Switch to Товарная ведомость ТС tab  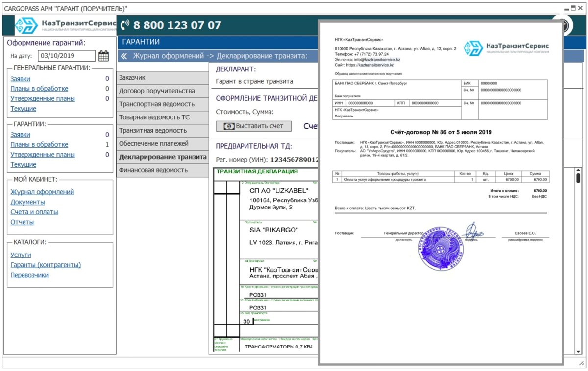coord(163,117)
